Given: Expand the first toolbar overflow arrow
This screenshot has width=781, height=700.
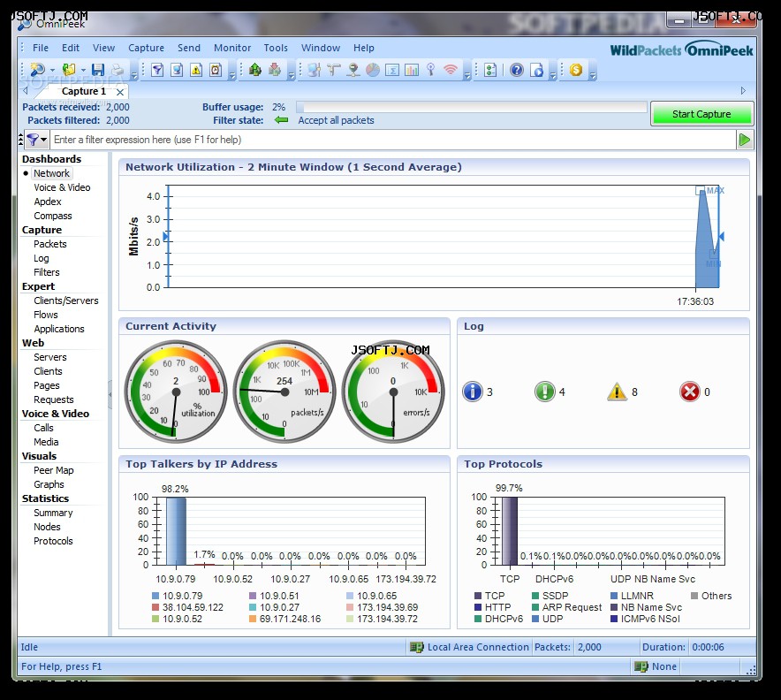Looking at the screenshot, I should point(134,76).
